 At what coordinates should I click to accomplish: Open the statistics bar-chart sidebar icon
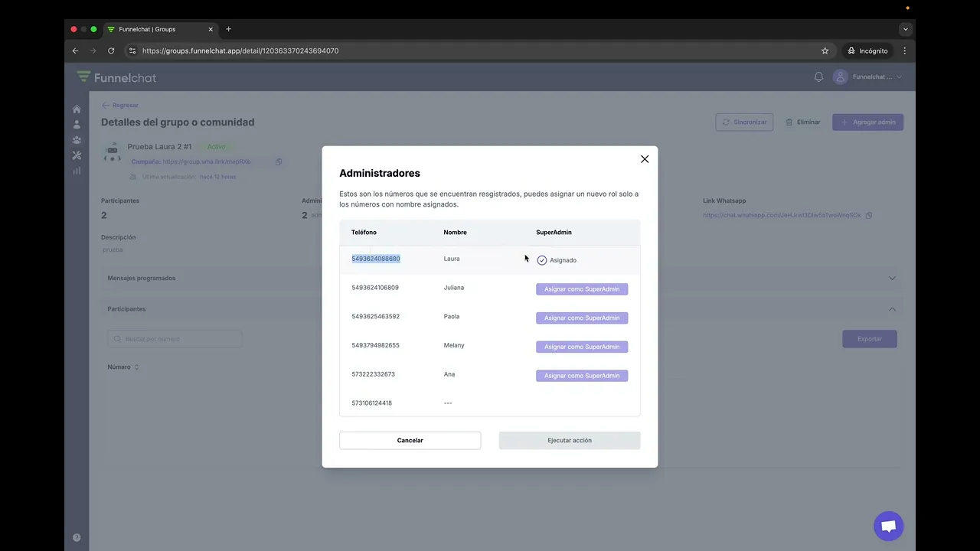point(77,171)
